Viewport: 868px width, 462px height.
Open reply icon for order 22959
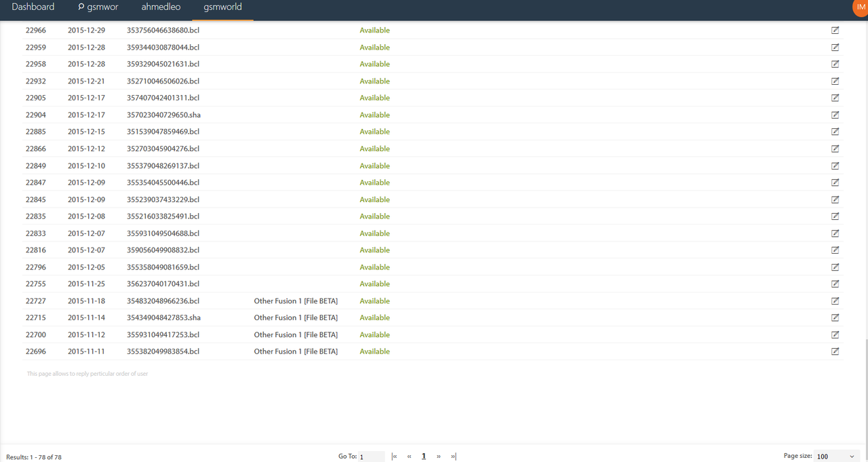coord(835,47)
